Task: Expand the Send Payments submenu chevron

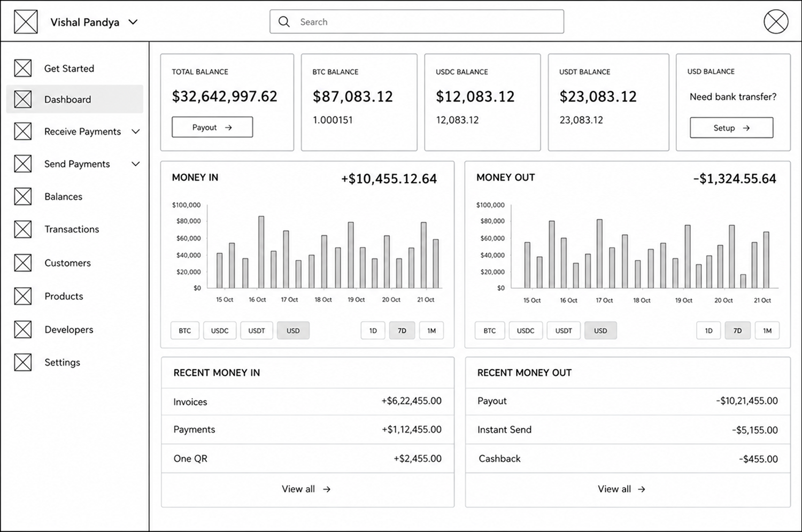Action: tap(136, 164)
